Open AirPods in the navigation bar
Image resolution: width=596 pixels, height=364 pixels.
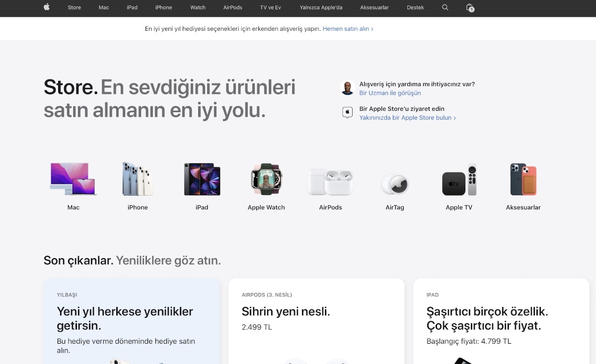pyautogui.click(x=233, y=7)
